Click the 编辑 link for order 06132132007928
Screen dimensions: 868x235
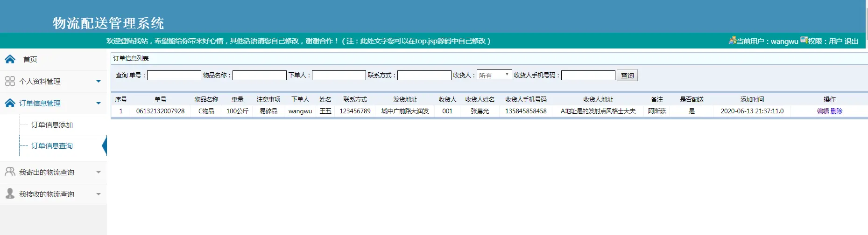(x=823, y=111)
